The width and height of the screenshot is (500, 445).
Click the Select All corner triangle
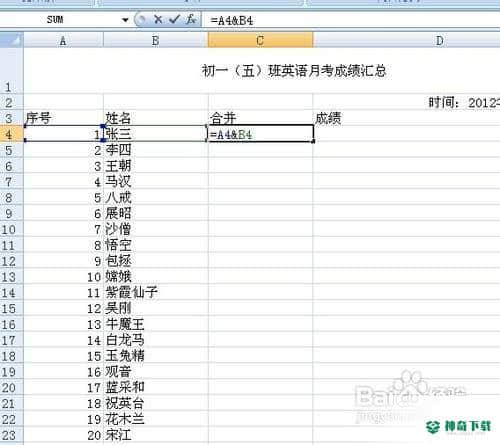click(x=12, y=40)
